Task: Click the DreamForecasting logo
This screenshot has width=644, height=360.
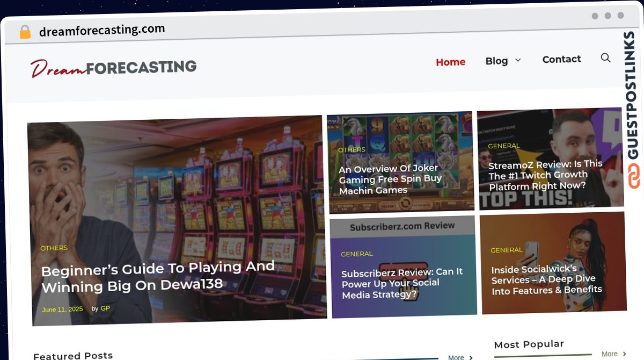Action: coord(113,68)
